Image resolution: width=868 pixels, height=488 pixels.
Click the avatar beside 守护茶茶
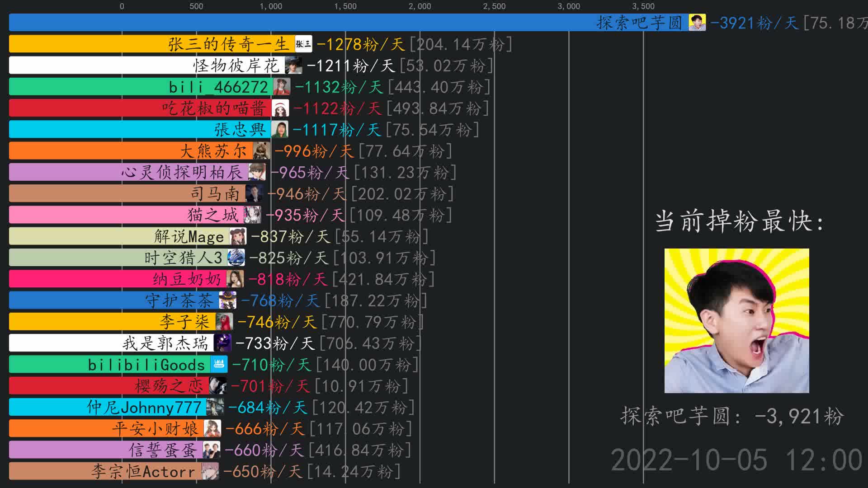[227, 300]
